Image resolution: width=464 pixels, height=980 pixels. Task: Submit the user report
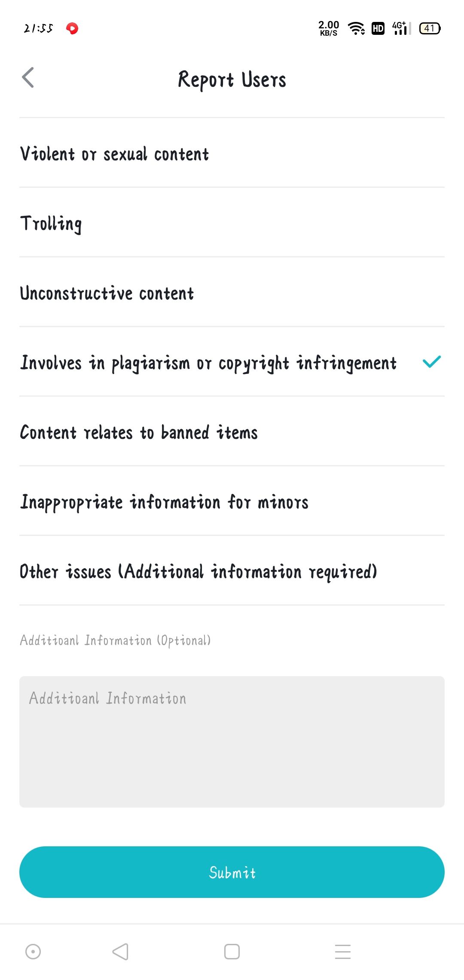pos(232,872)
